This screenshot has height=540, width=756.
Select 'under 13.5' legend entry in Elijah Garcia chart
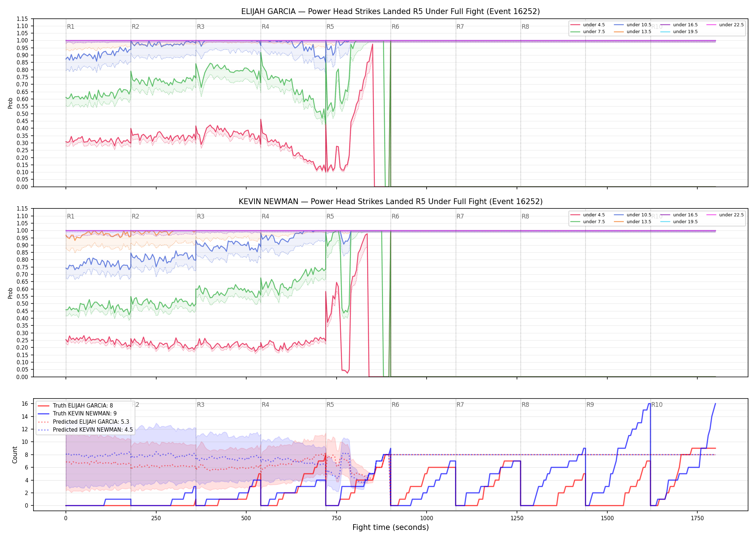[633, 32]
